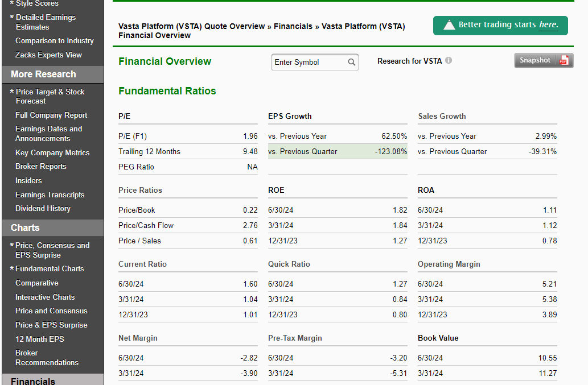588x385 pixels.
Task: Open Comparison to Industry link
Action: 55,40
